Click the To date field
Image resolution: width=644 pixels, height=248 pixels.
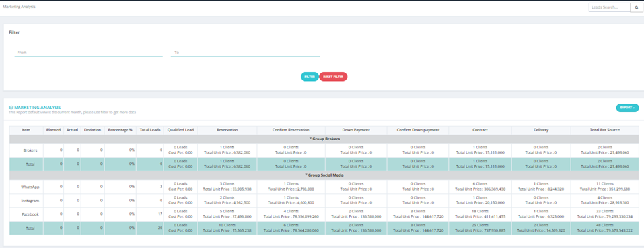(245, 53)
